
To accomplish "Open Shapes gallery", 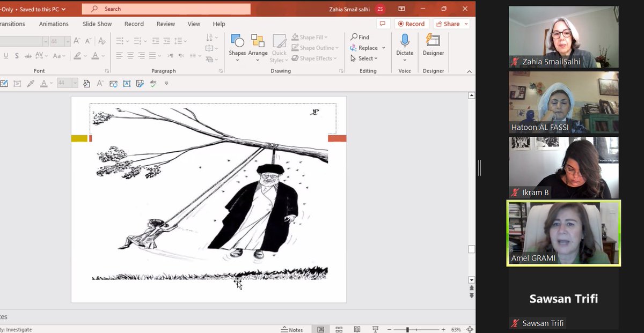I will coord(237,47).
